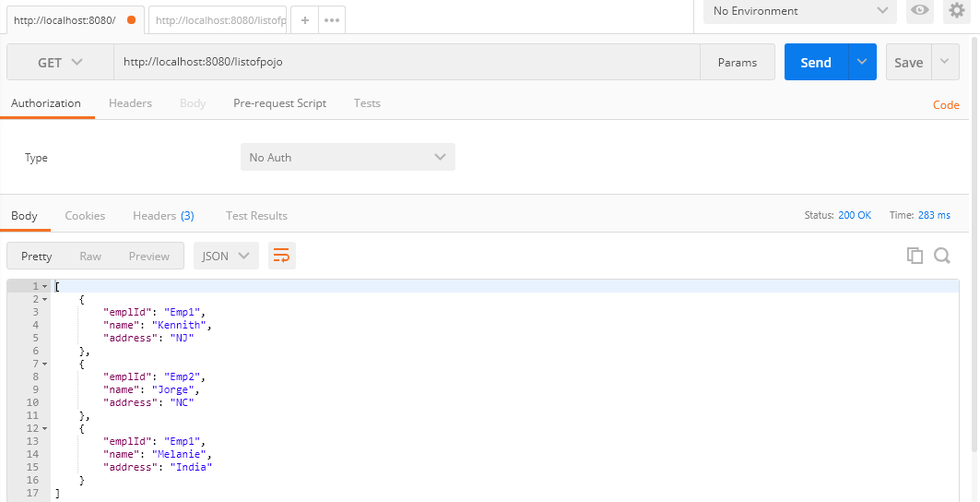Click the Save button
This screenshot has width=980, height=502.
pos(909,62)
